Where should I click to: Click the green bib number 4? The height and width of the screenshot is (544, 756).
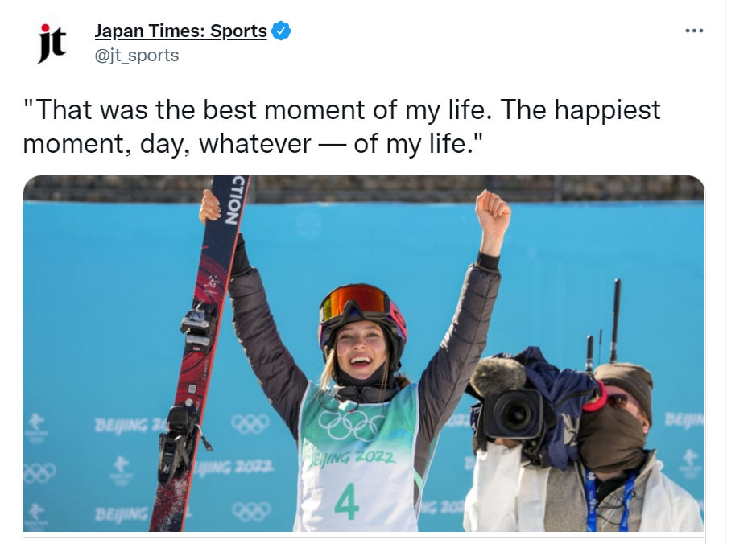point(346,501)
